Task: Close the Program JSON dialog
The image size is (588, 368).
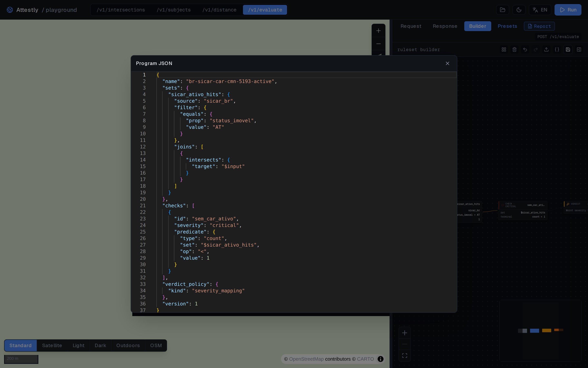Action: point(447,63)
